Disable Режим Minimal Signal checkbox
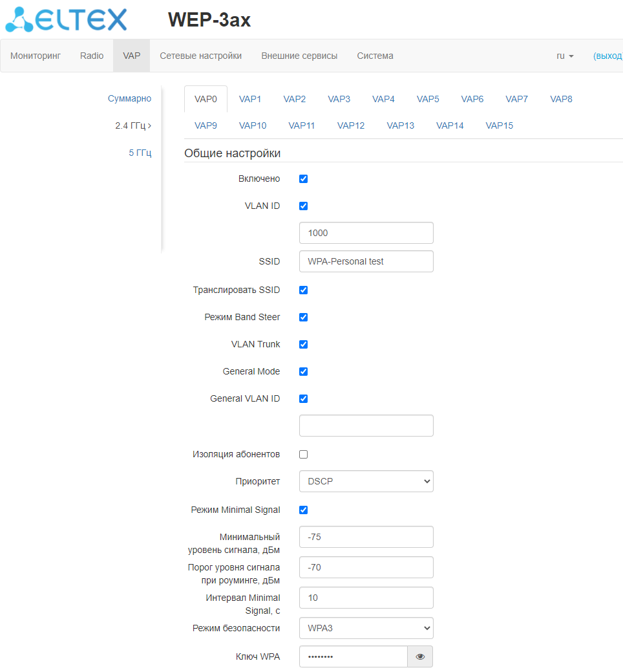This screenshot has height=672, width=623. tap(304, 510)
